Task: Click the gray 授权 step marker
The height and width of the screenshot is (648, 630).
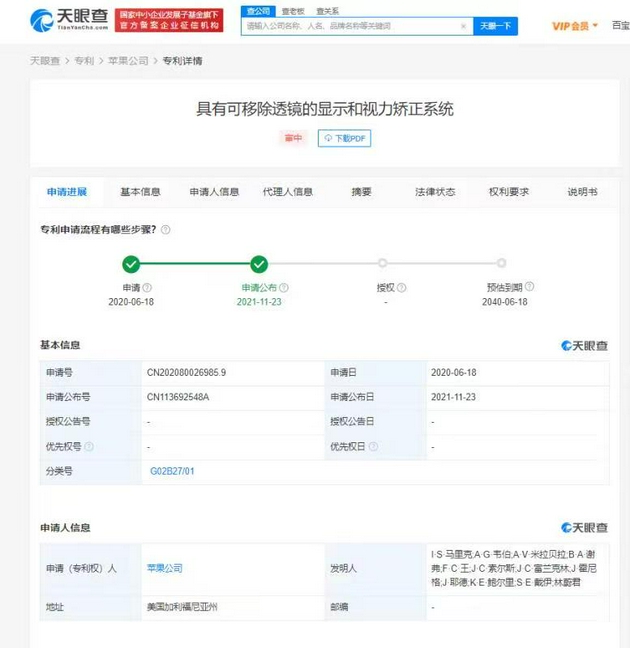Action: click(382, 263)
